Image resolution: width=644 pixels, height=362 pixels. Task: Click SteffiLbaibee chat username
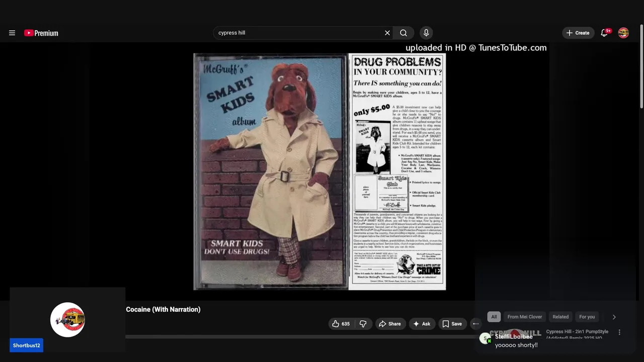tap(514, 336)
